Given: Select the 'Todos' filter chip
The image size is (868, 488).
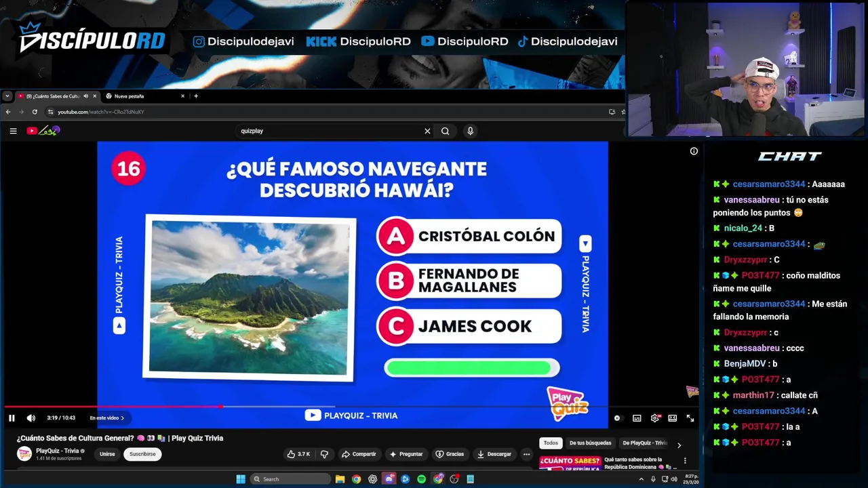Looking at the screenshot, I should [x=551, y=443].
